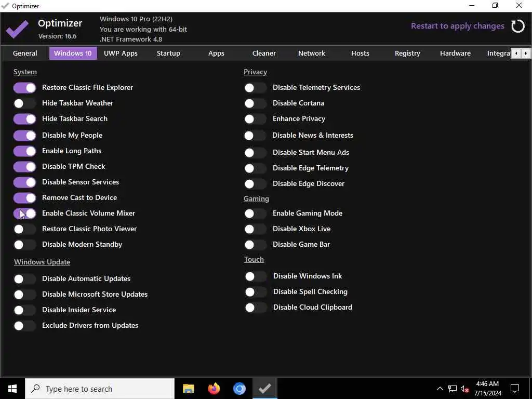The image size is (532, 399).
Task: Turn on Disable Edge Telemetry
Action: pos(256,169)
